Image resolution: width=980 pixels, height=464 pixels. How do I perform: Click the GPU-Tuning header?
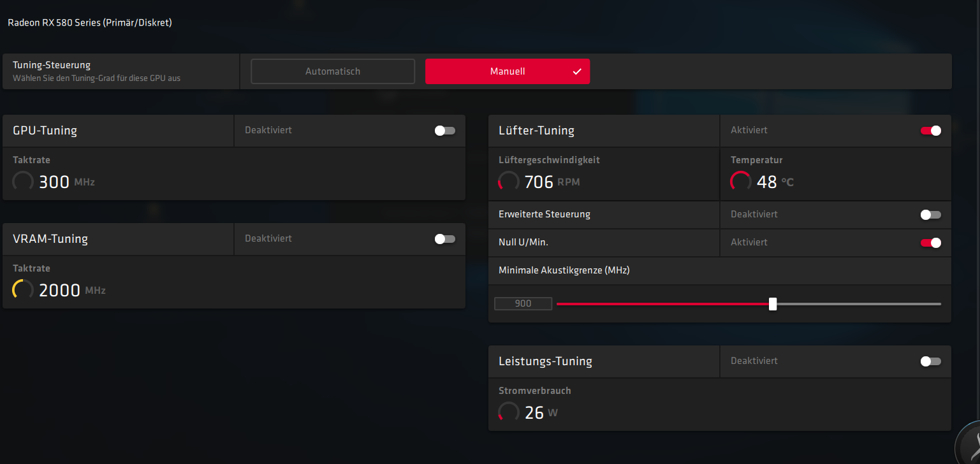(x=45, y=131)
